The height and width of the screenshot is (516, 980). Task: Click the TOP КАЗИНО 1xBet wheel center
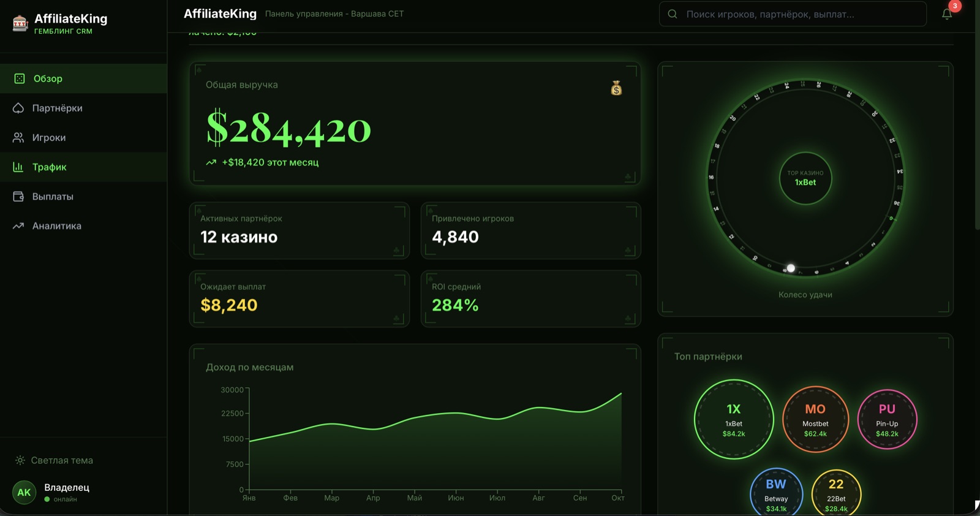805,178
